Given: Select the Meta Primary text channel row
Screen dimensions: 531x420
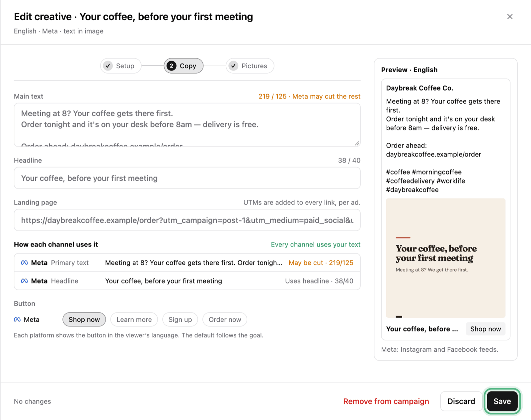Looking at the screenshot, I should click(x=187, y=263).
